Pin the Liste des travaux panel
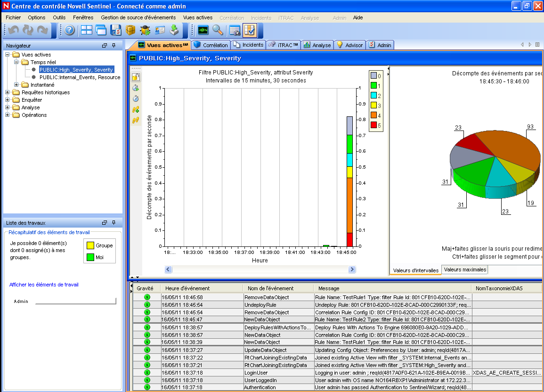 click(114, 223)
